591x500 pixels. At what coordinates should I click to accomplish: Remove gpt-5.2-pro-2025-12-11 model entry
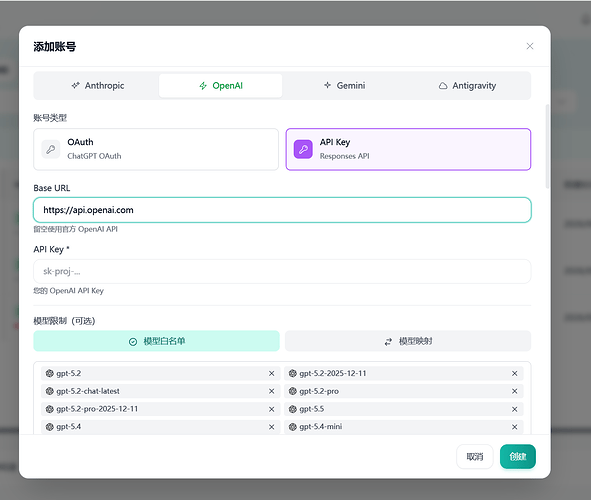tap(271, 409)
